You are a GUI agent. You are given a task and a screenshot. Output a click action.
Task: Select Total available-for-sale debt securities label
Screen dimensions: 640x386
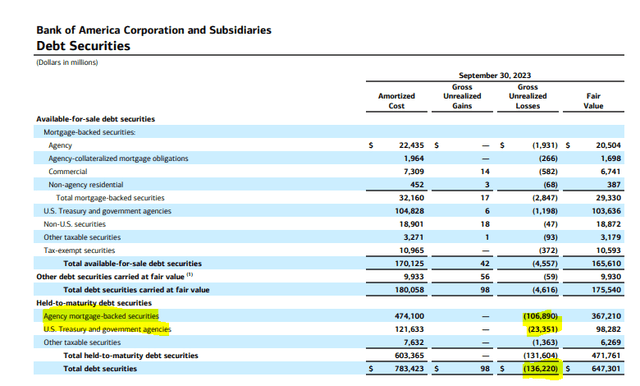pyautogui.click(x=132, y=264)
